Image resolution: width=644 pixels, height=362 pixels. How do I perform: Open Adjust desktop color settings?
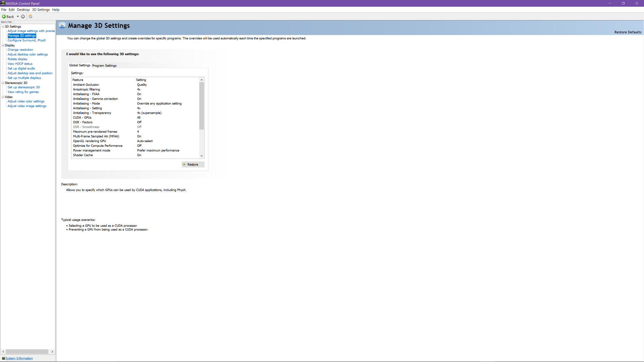(x=28, y=54)
